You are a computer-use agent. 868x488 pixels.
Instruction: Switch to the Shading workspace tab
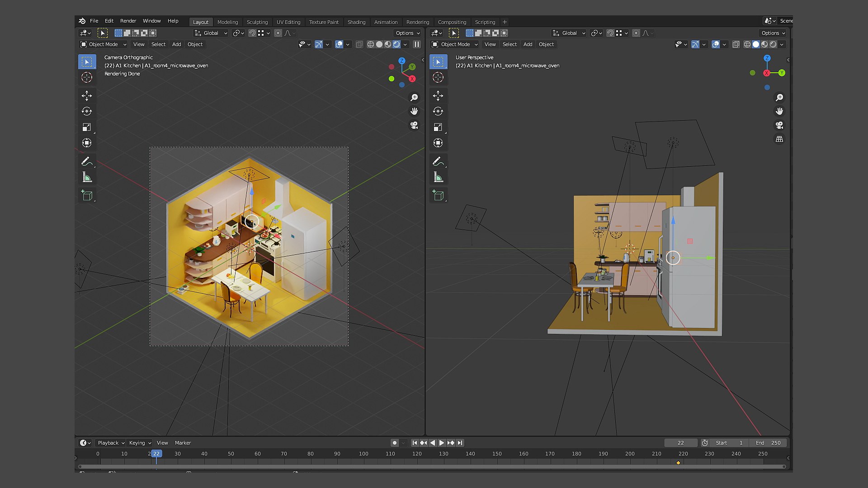pyautogui.click(x=356, y=22)
